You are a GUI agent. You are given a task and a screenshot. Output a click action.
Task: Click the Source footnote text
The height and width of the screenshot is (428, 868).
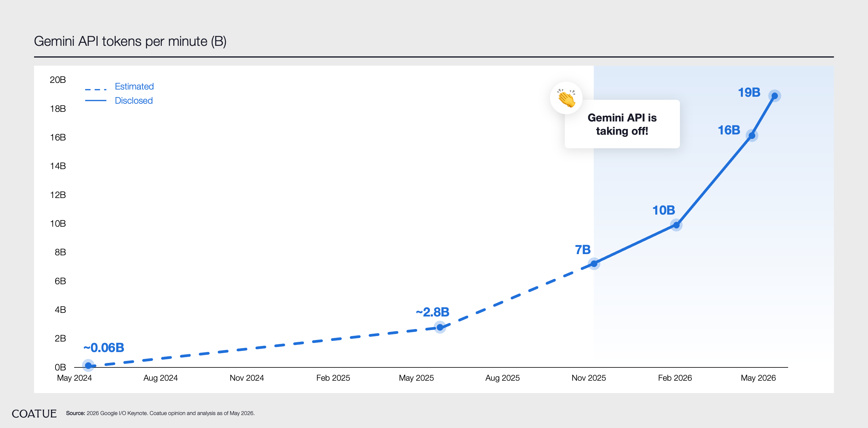pos(160,413)
